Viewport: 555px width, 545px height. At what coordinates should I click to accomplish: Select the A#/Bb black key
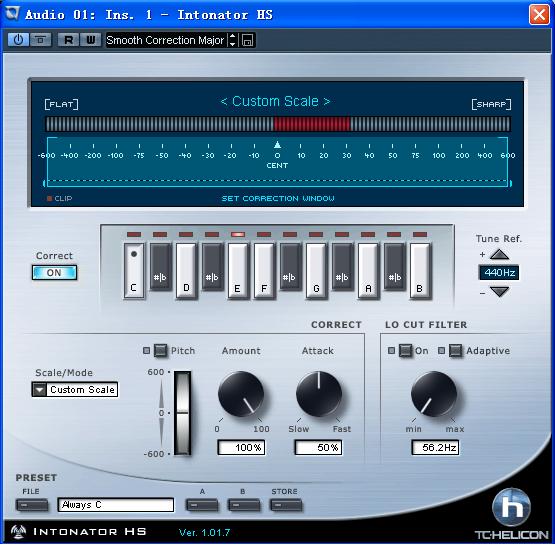[394, 266]
